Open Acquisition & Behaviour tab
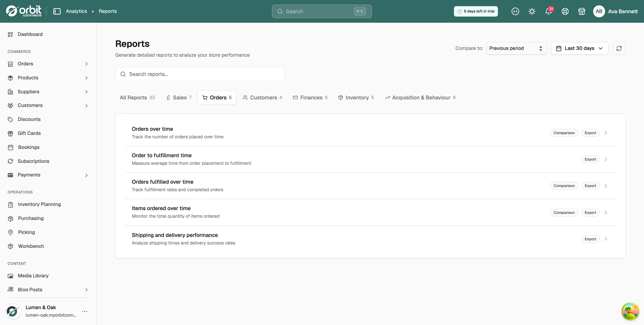Image resolution: width=644 pixels, height=325 pixels. coord(420,97)
